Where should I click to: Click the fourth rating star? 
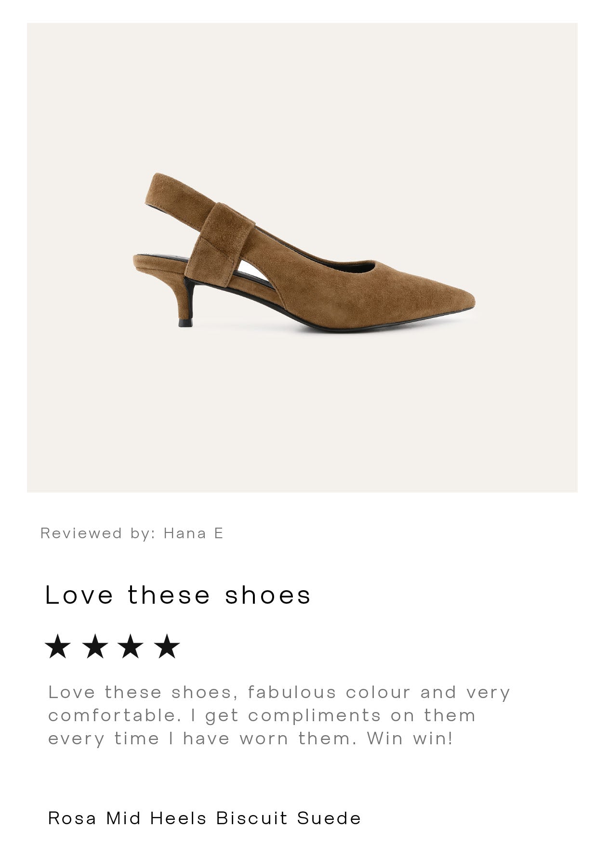[x=167, y=646]
